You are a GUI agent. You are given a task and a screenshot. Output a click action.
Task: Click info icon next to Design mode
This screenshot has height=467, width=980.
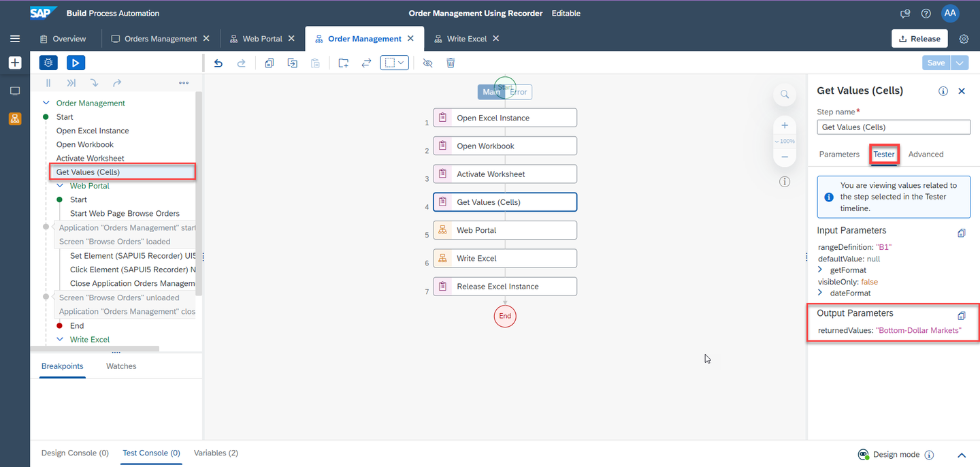[930, 455]
